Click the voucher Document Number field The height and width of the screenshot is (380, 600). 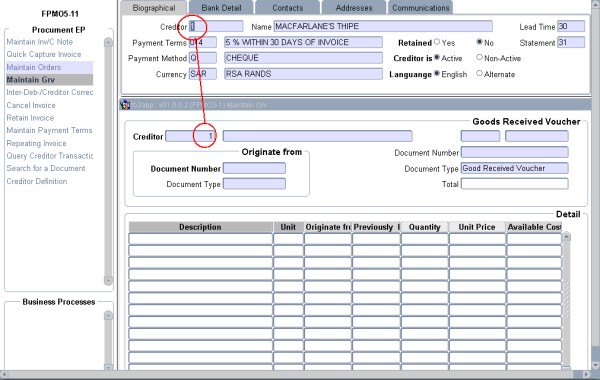point(514,152)
